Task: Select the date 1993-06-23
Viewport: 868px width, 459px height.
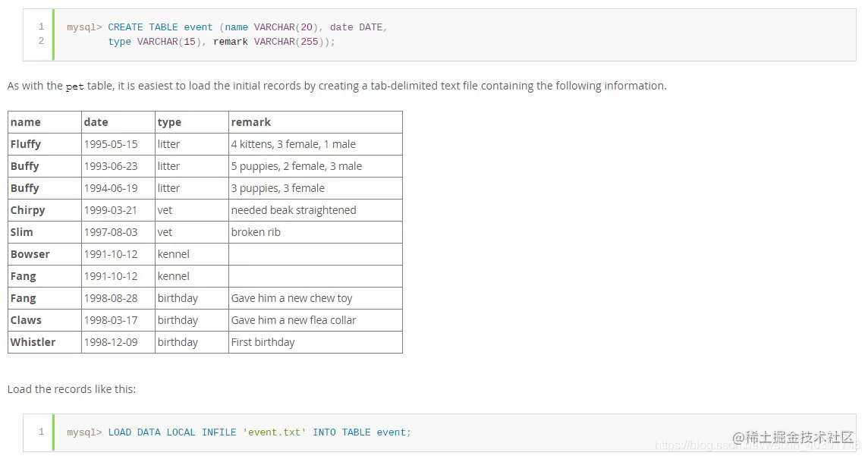Action: [111, 166]
